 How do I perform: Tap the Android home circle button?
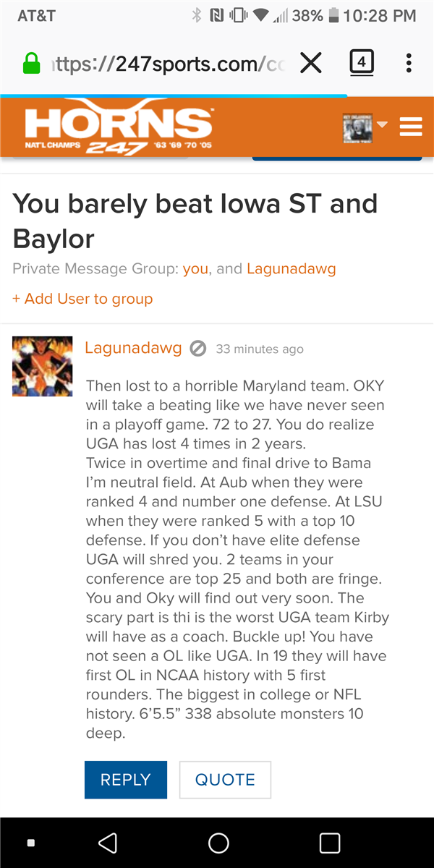click(218, 843)
